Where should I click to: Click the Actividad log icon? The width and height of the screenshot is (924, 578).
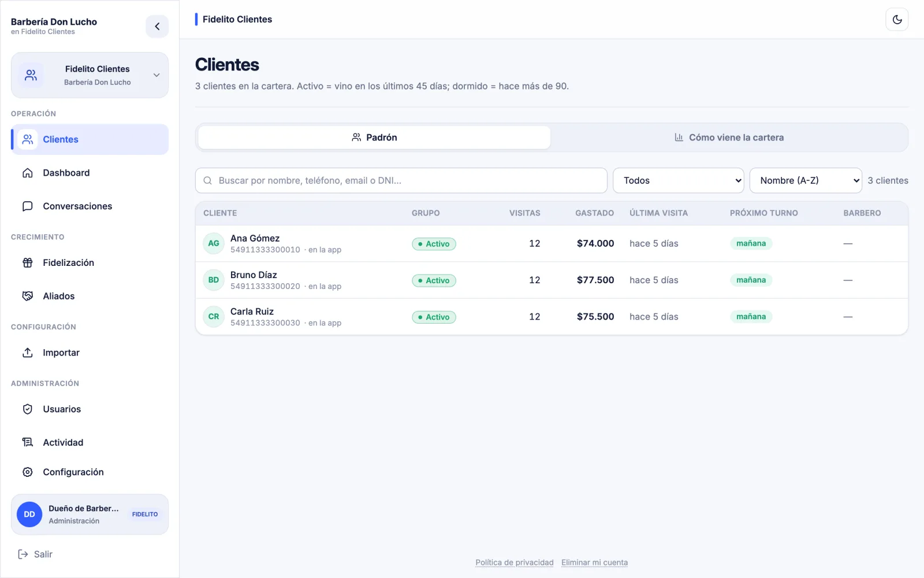pos(28,442)
